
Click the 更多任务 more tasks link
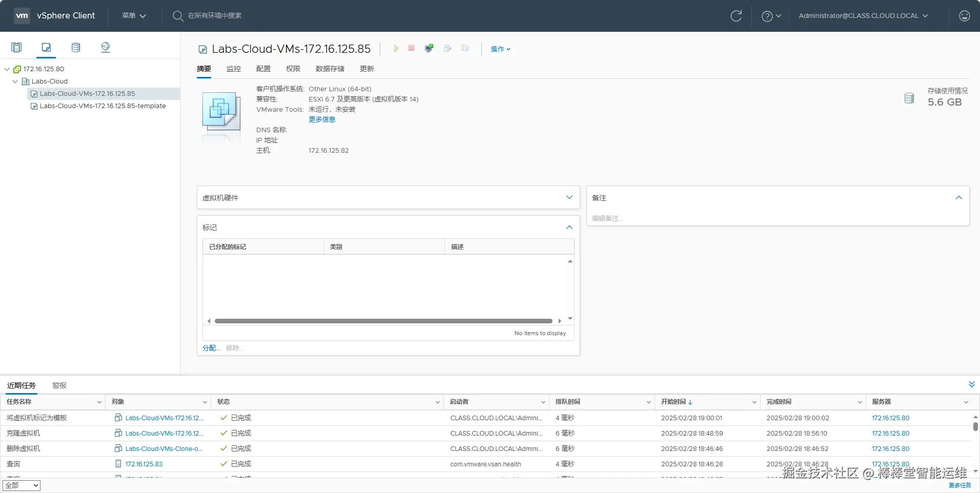pyautogui.click(x=960, y=485)
